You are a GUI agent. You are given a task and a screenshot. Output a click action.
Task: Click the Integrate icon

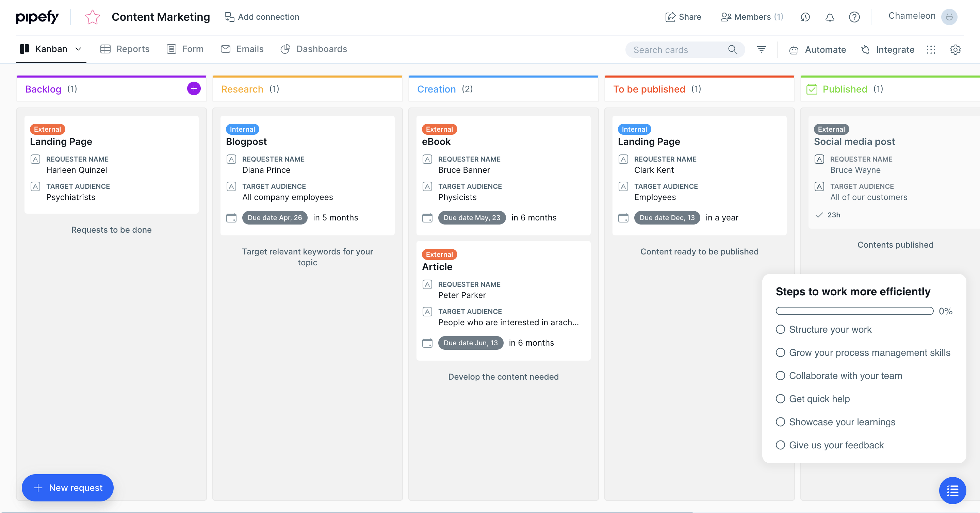click(865, 49)
